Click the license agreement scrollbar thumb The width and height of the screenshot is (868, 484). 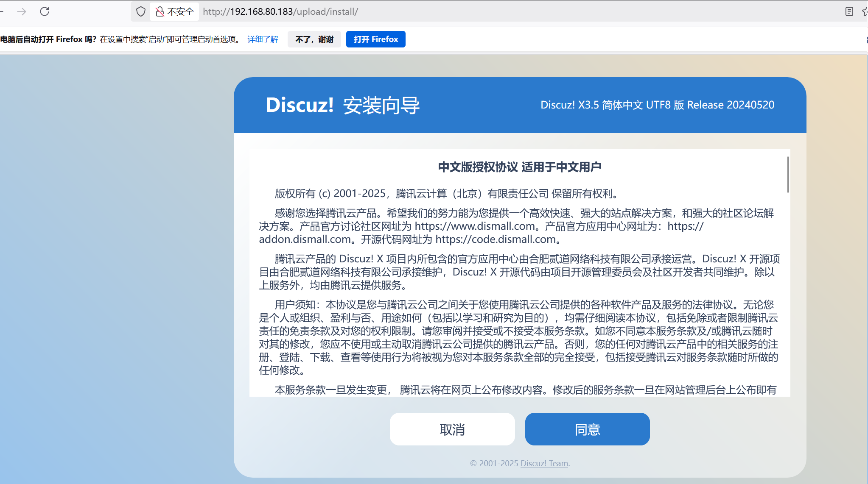click(788, 175)
